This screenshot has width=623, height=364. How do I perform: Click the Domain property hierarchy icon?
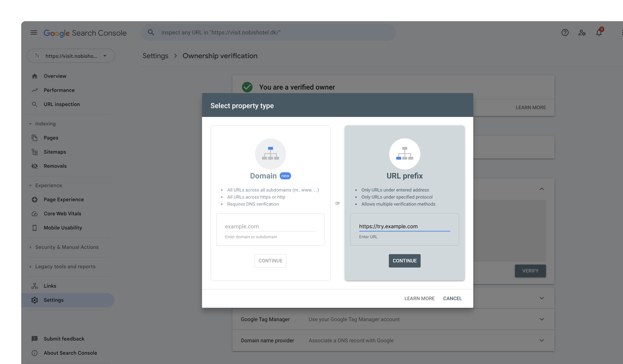click(271, 154)
